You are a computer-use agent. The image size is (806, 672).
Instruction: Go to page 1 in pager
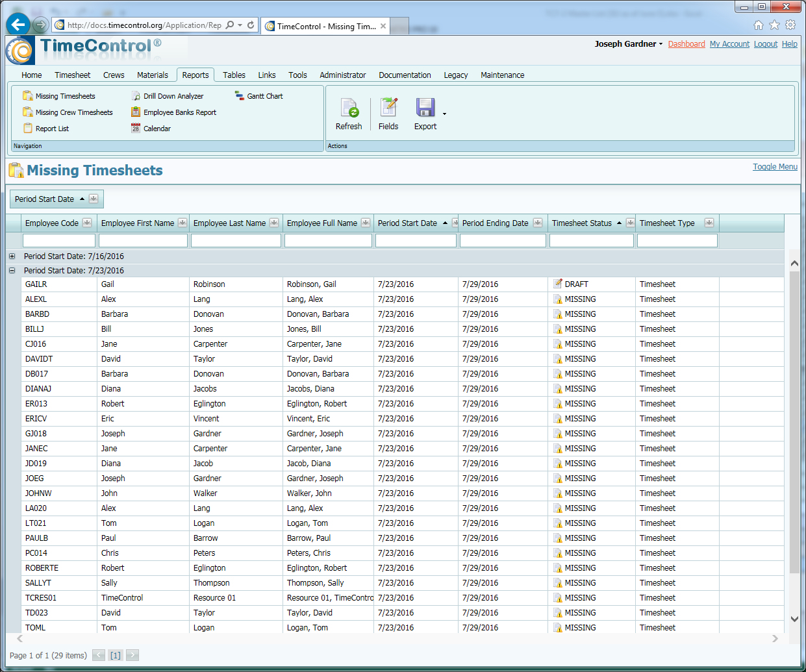point(116,655)
